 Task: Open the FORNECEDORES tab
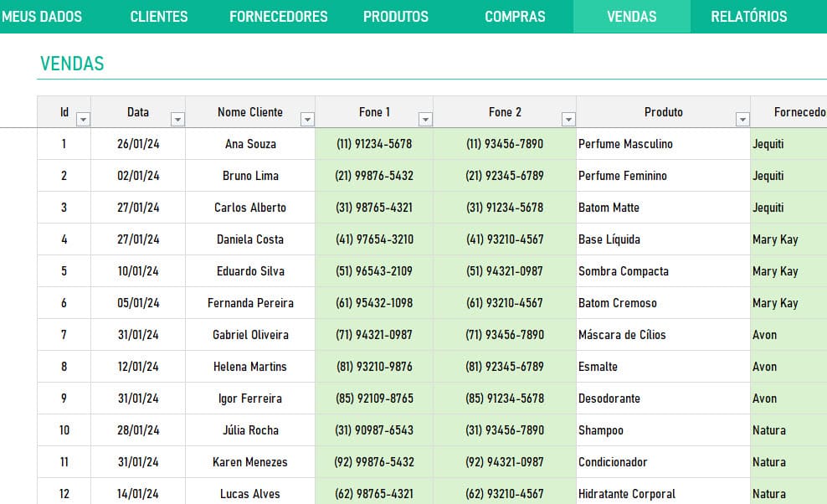278,16
